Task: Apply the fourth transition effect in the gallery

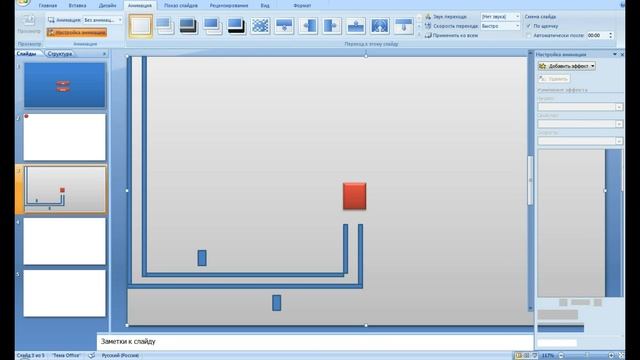Action: pyautogui.click(x=213, y=26)
